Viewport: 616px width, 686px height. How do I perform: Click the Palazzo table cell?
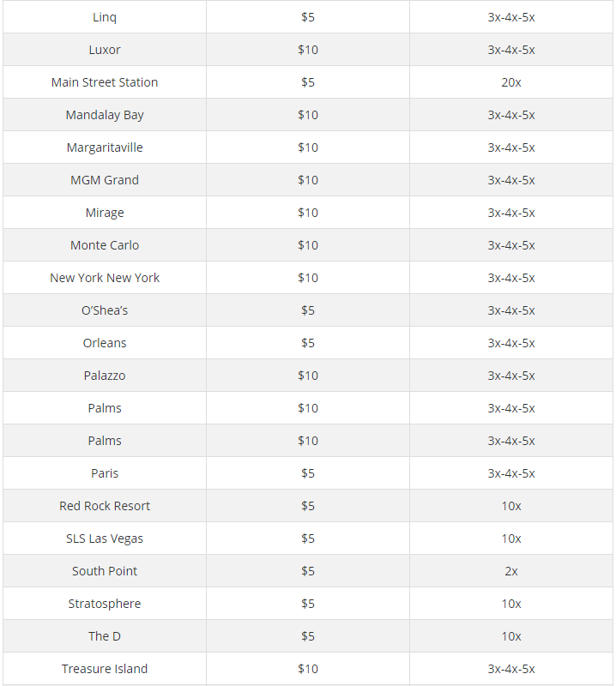pos(105,376)
